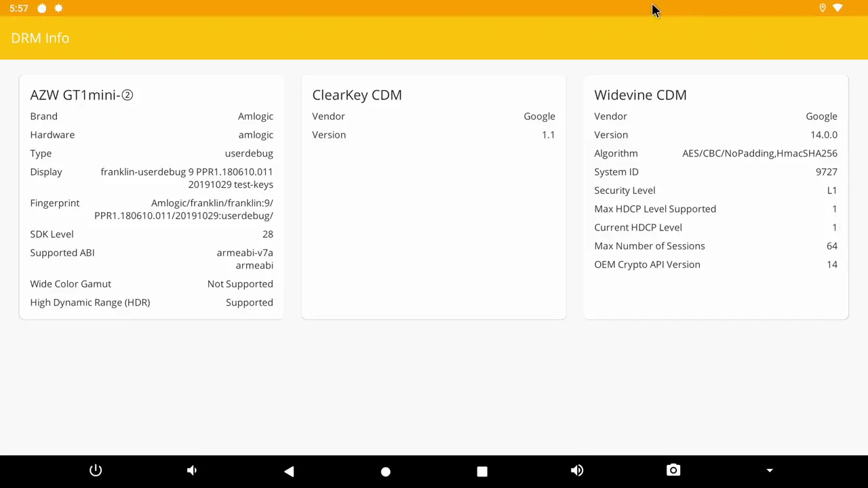Click ClearKey Version value 1.1
The image size is (868, 488).
(548, 135)
